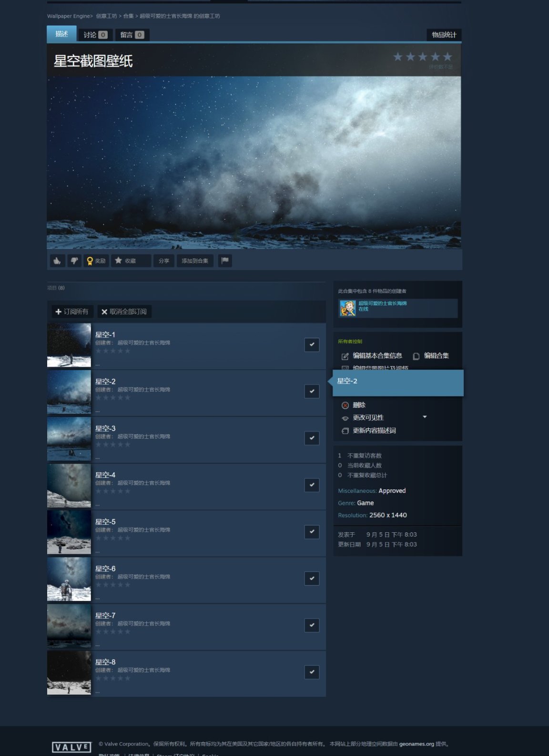Open 物品统计 item statistics
This screenshot has height=756, width=549.
(444, 35)
